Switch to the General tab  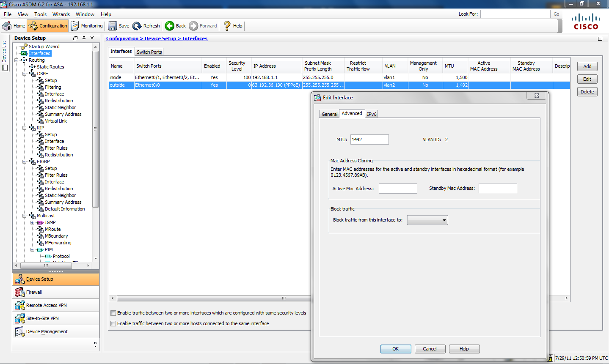pyautogui.click(x=329, y=114)
